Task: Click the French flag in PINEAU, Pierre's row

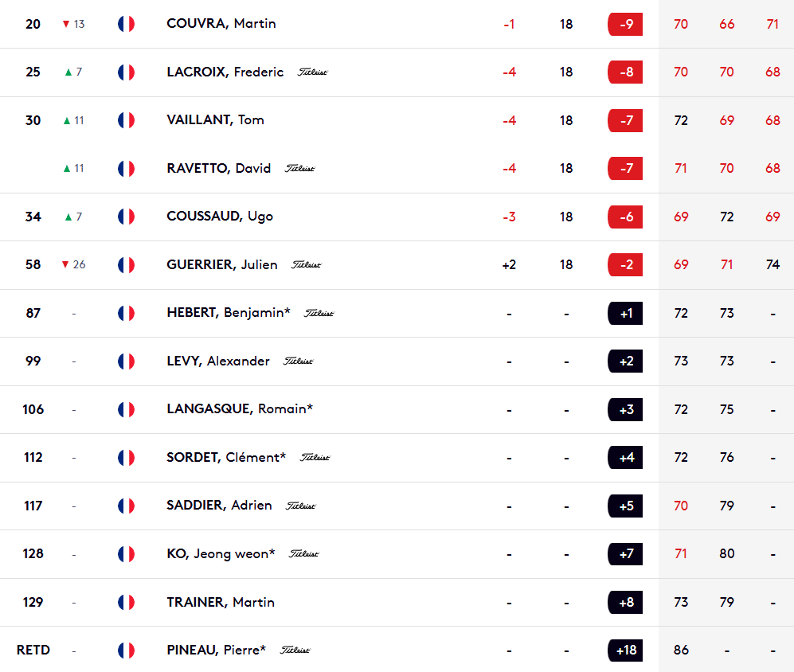Action: (x=126, y=651)
